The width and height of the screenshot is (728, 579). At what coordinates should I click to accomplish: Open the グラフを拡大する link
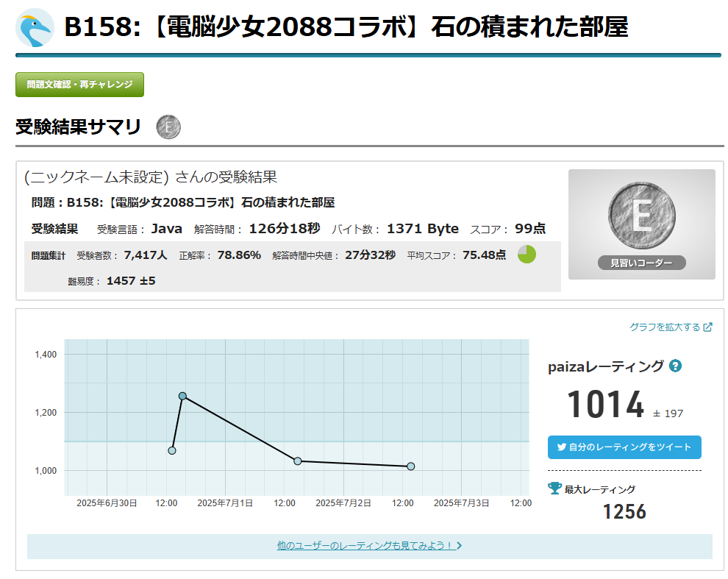point(664,327)
